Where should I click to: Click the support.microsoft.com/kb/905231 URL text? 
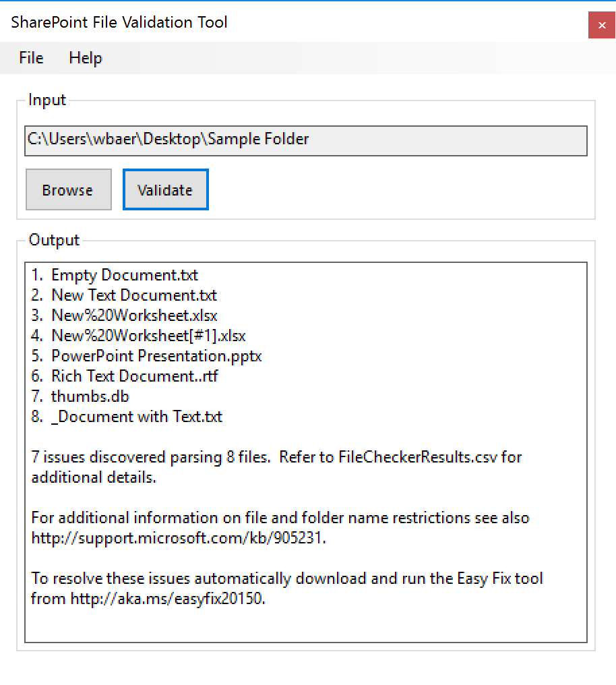tap(179, 538)
